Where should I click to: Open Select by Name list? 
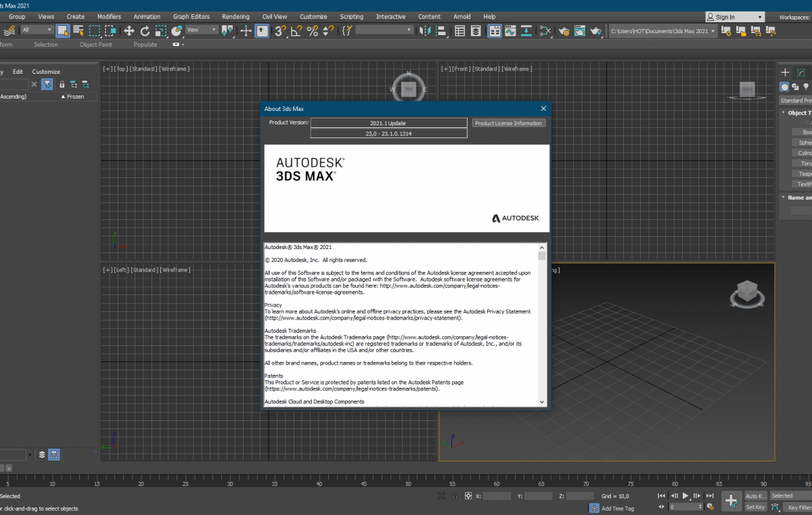[78, 30]
